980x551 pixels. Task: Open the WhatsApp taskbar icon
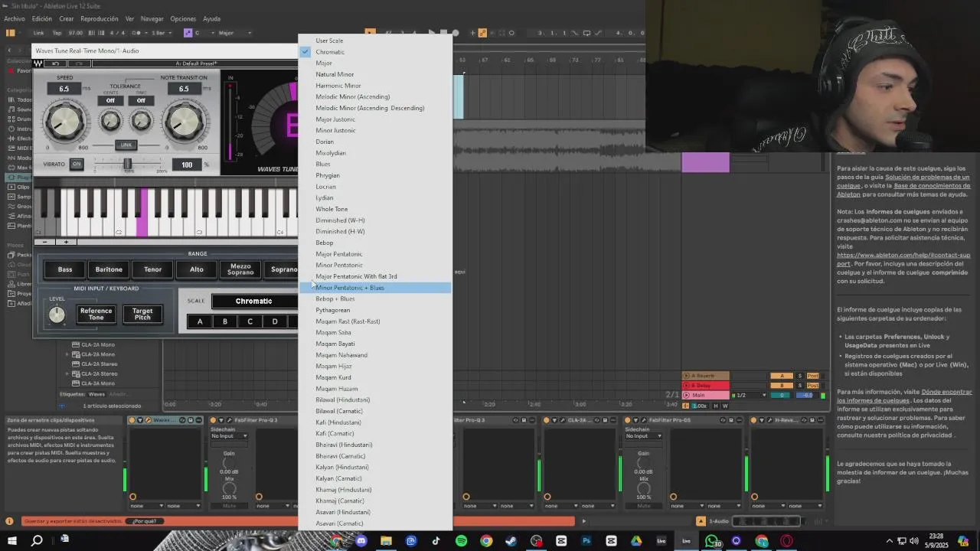pos(712,541)
